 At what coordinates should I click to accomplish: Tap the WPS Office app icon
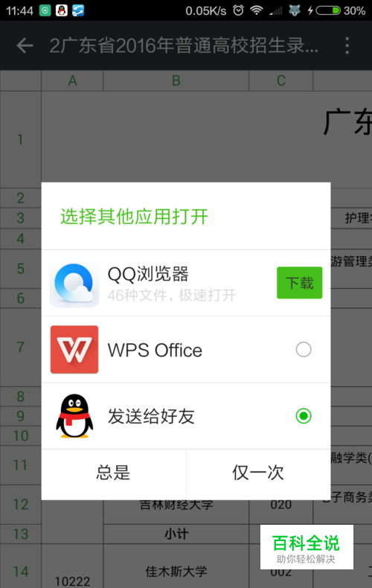74,350
